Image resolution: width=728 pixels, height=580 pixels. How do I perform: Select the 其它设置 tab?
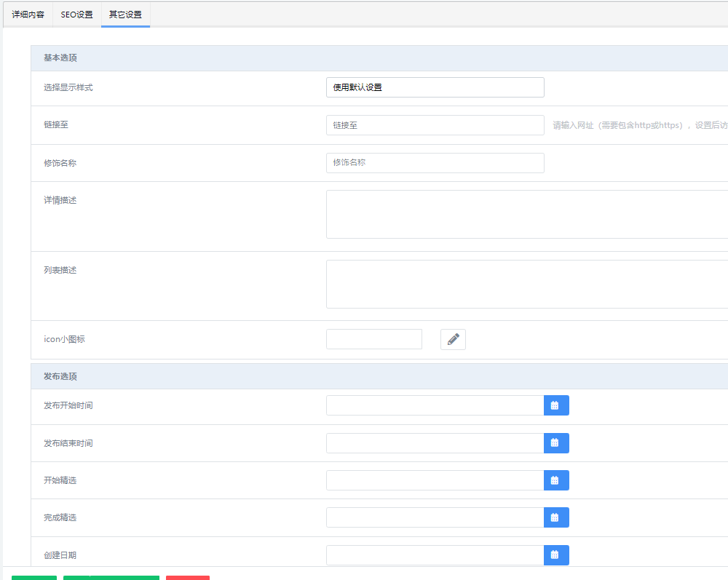tap(125, 15)
